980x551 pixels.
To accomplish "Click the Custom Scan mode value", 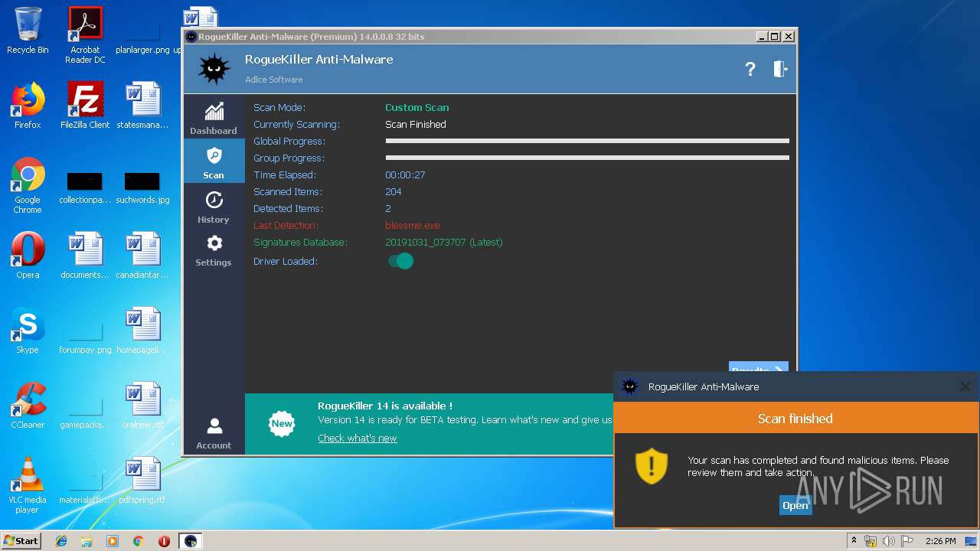I will pos(417,107).
